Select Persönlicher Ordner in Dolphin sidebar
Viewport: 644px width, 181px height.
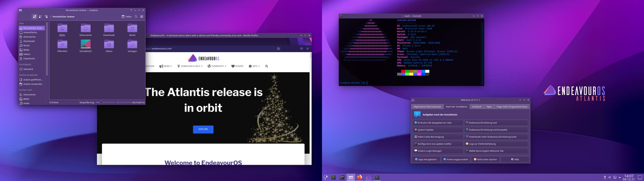point(32,28)
